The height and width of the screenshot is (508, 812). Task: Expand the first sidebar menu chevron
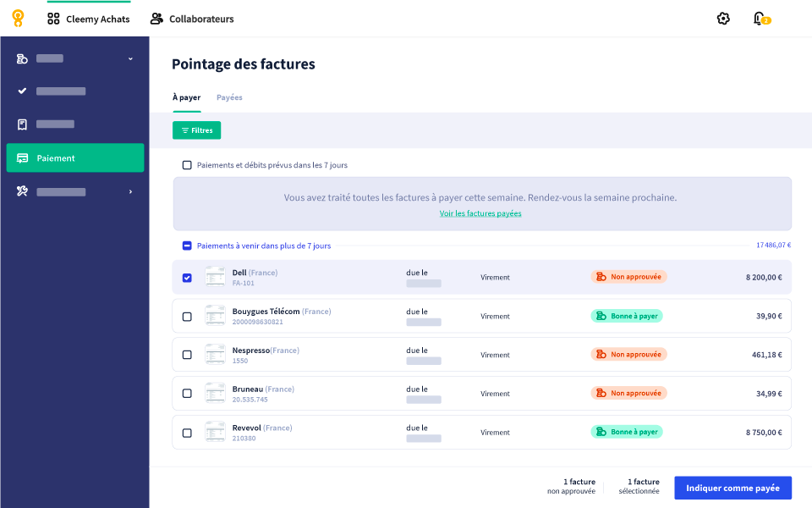[x=130, y=58]
